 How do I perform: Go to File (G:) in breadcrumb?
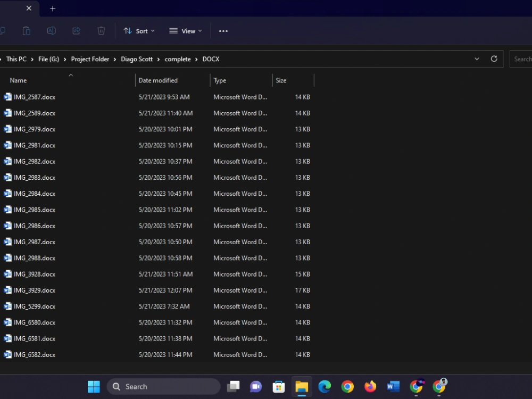48,59
